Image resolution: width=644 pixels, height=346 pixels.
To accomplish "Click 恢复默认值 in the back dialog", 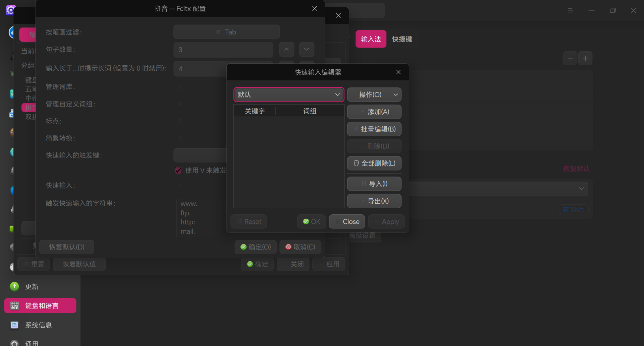I will click(79, 264).
